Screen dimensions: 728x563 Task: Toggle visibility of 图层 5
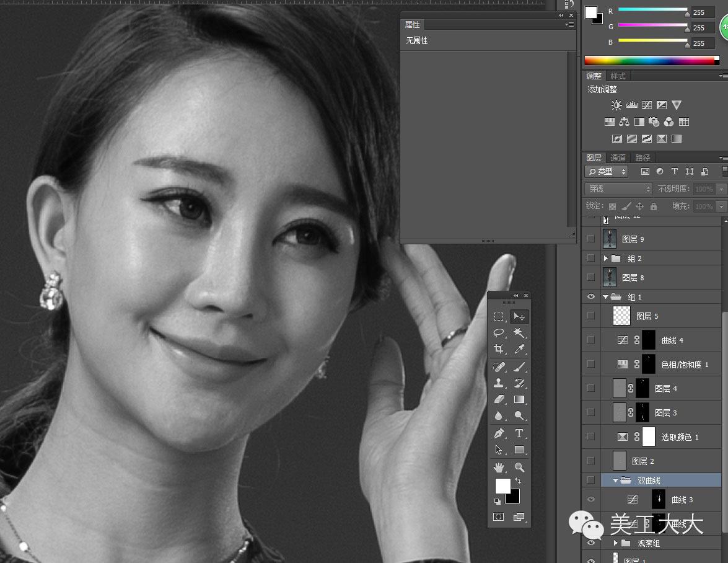[590, 316]
